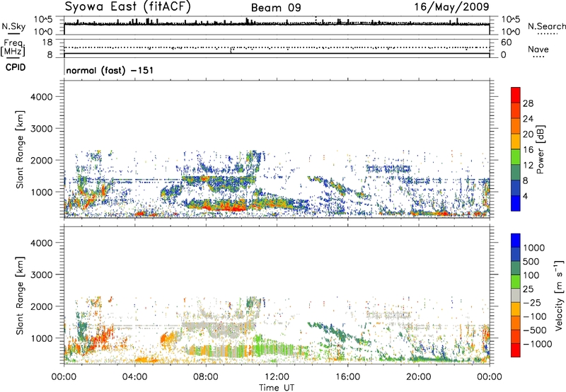Click the '-25' Velocity colorbar label
Image resolution: width=566 pixels, height=392 pixels.
point(531,303)
